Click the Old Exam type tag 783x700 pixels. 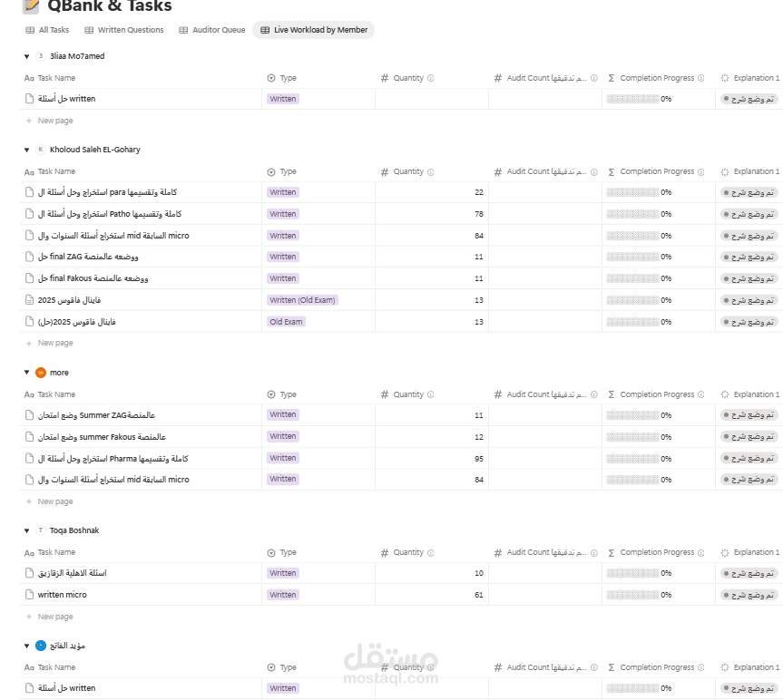286,322
